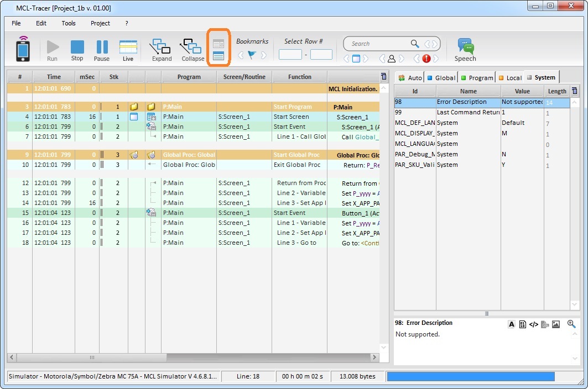The width and height of the screenshot is (588, 389).
Task: Open the File menu
Action: coord(16,23)
